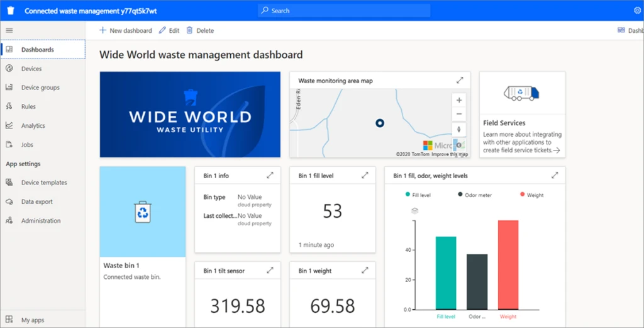644x328 pixels.
Task: Click the fill level value 53
Action: (x=332, y=211)
